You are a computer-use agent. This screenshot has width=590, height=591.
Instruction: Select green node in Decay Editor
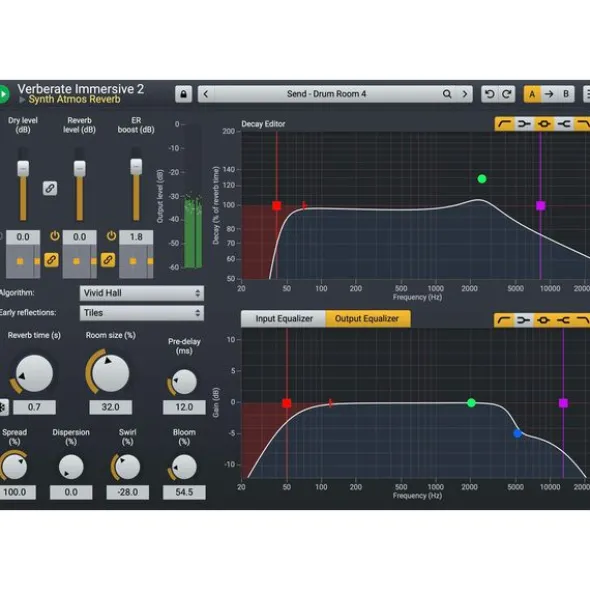(x=482, y=179)
